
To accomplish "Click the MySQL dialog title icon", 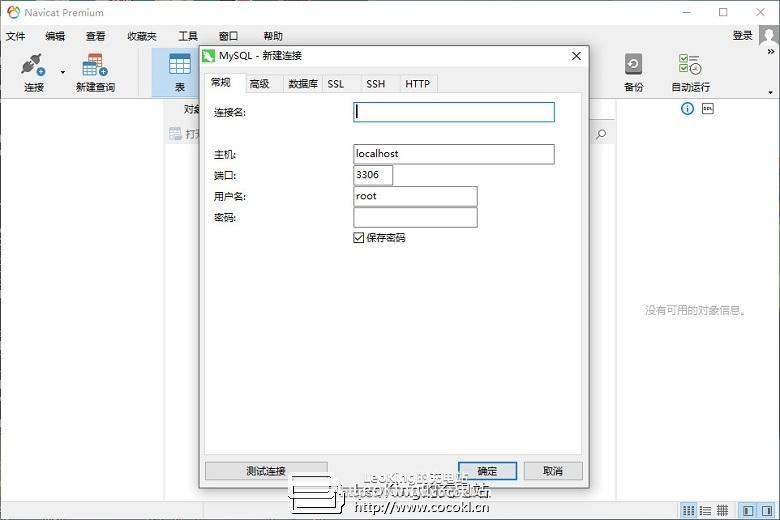I will pyautogui.click(x=208, y=56).
